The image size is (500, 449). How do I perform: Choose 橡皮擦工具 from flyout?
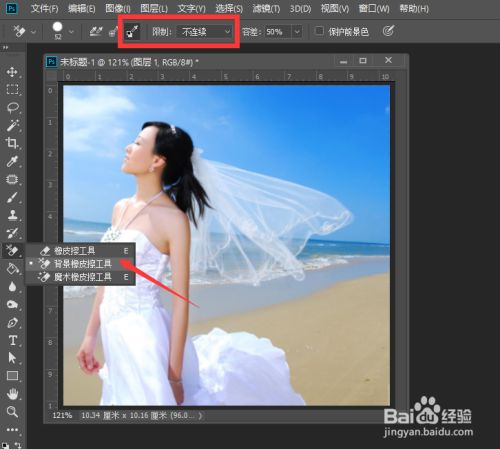(x=81, y=250)
